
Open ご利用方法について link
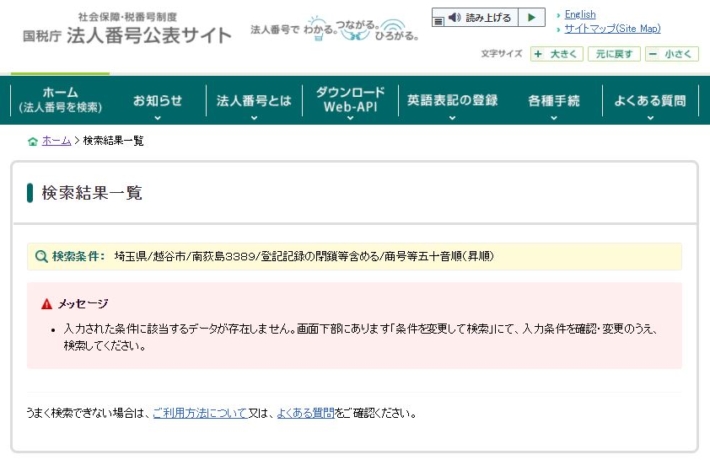click(200, 413)
